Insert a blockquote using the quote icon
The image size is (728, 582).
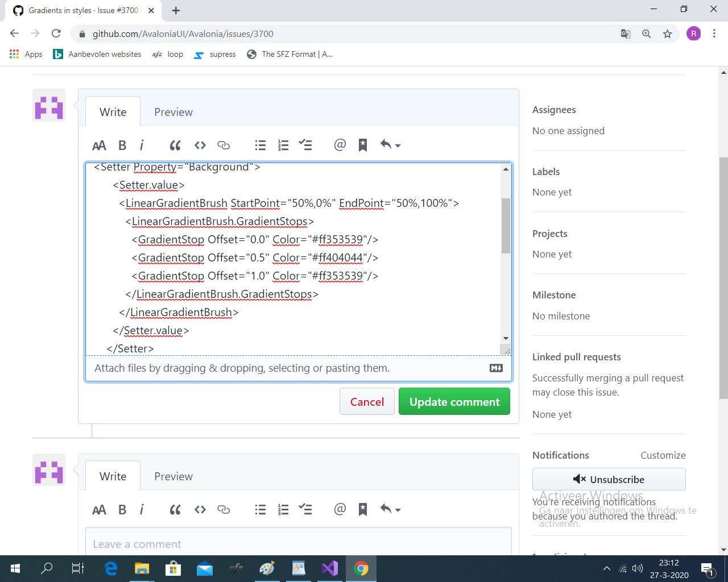tap(175, 145)
